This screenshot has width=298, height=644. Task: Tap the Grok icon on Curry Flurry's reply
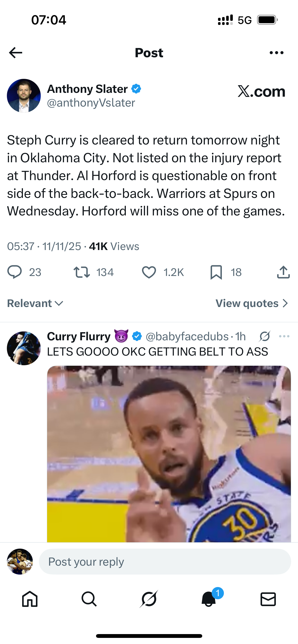265,336
